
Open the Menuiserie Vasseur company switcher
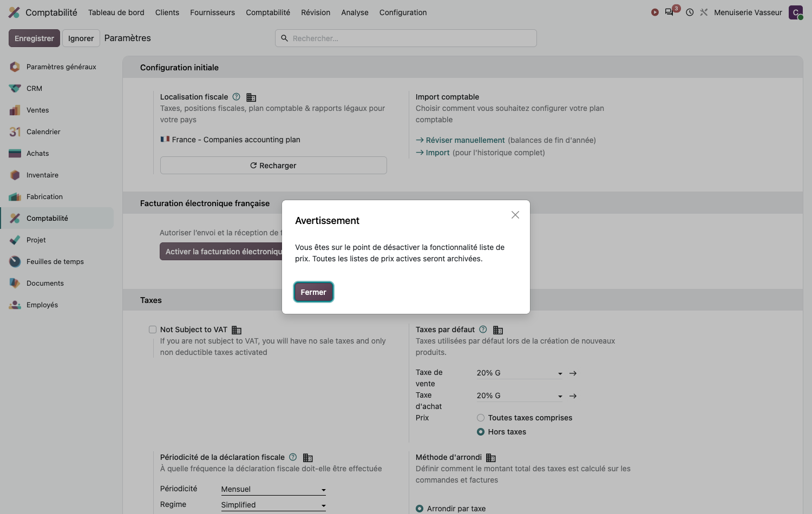point(748,12)
